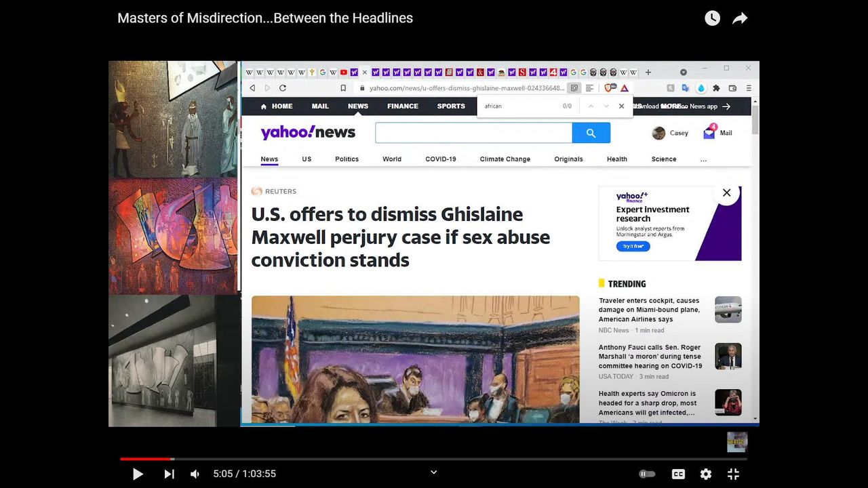Toggle the autoplay switch

pos(647,474)
